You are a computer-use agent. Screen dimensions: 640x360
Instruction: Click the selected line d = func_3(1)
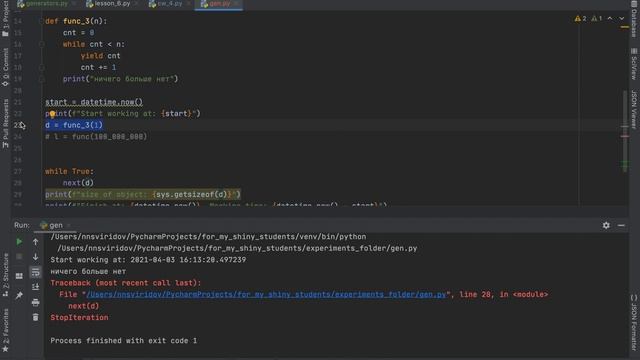point(74,125)
